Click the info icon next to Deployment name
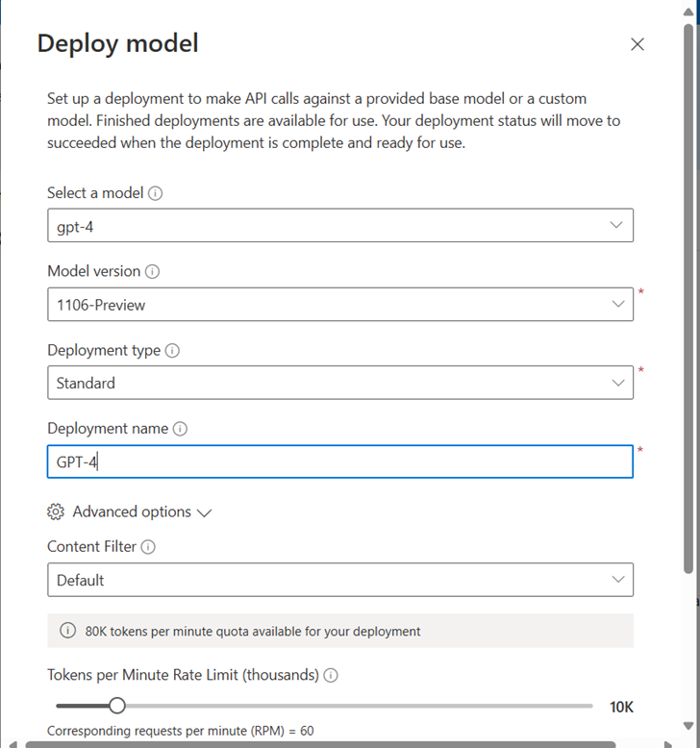 (x=181, y=430)
